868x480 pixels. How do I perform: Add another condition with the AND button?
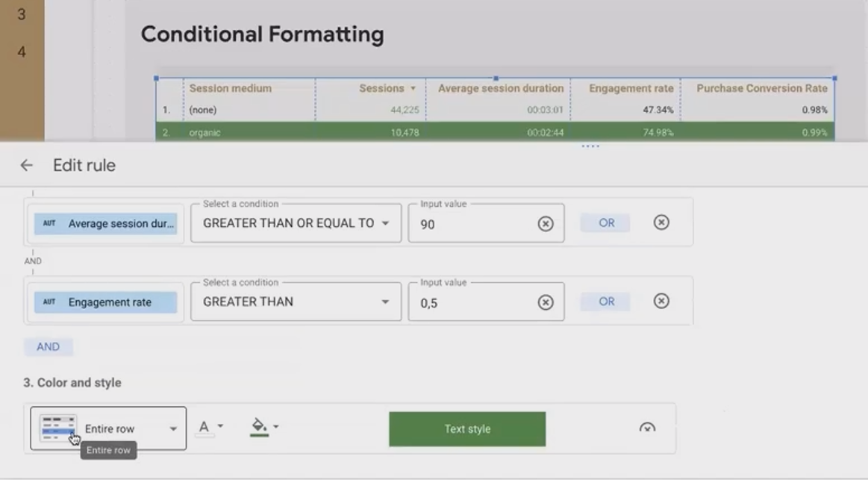point(48,346)
